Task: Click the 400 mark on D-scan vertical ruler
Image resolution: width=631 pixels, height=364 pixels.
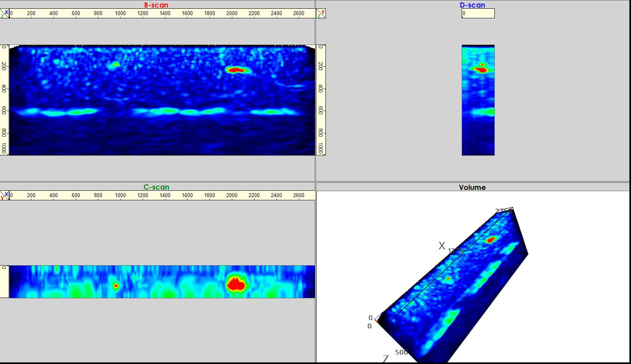Action: pos(321,88)
